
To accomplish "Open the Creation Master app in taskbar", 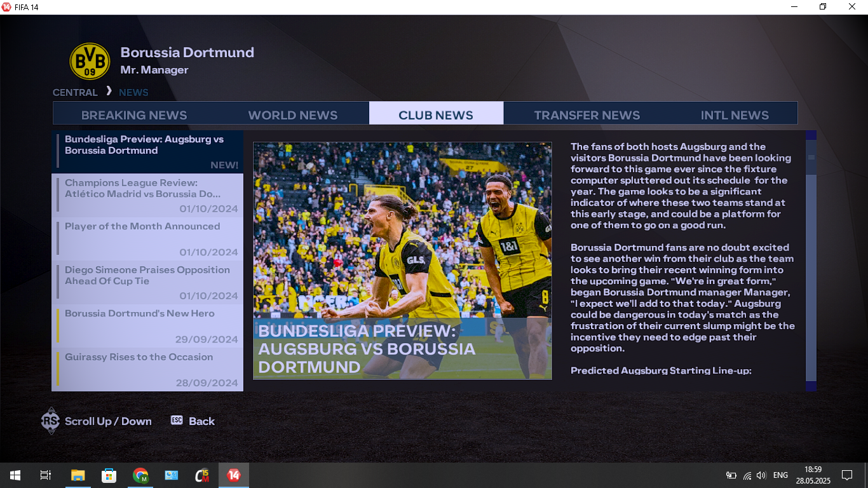I will [x=203, y=475].
